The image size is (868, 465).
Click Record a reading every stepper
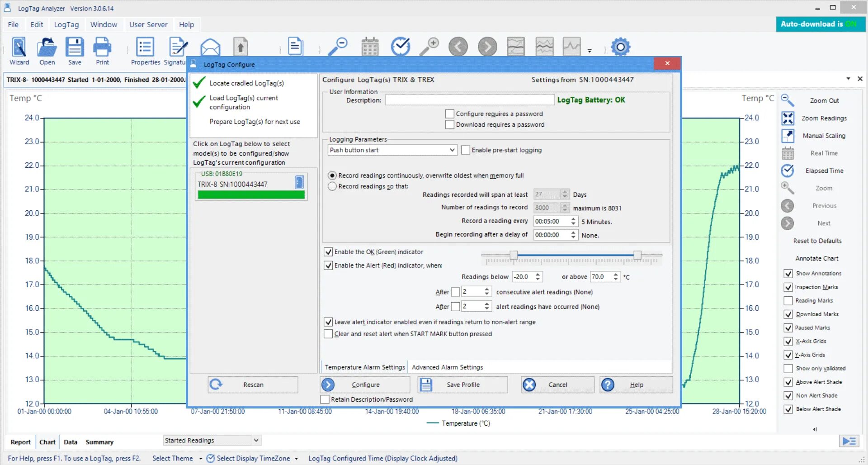(x=573, y=221)
